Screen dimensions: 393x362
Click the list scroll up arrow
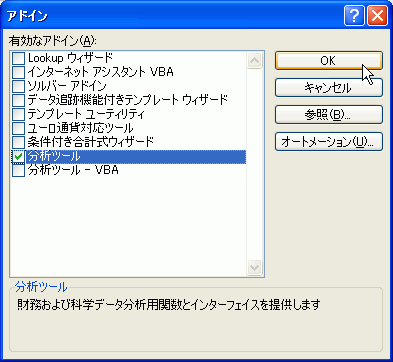[x=254, y=60]
